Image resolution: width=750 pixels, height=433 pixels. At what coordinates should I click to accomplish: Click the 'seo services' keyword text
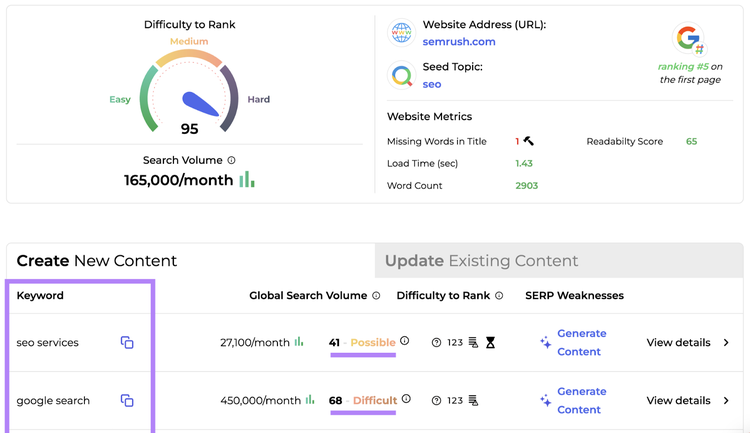coord(47,343)
